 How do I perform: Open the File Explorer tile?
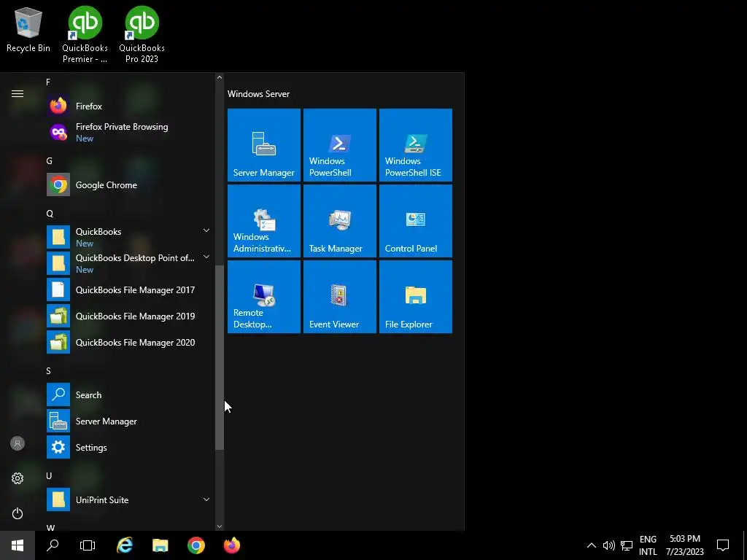pyautogui.click(x=415, y=296)
